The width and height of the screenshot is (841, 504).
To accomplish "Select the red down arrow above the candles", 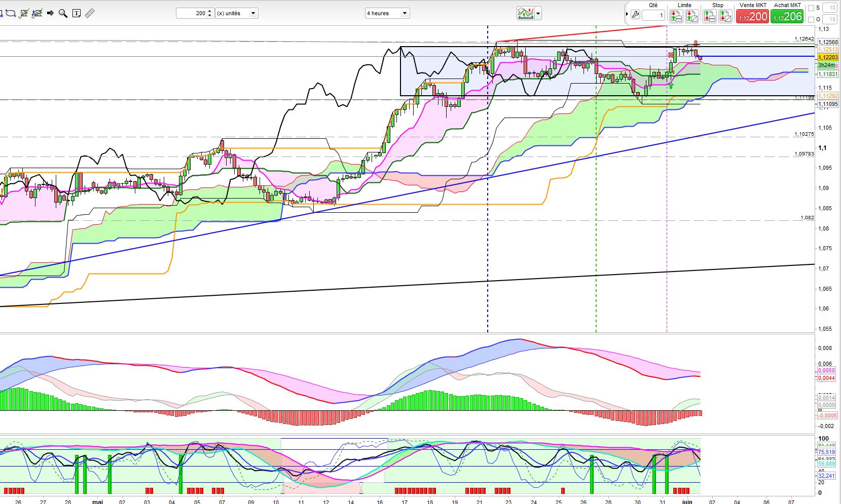I will (x=697, y=44).
